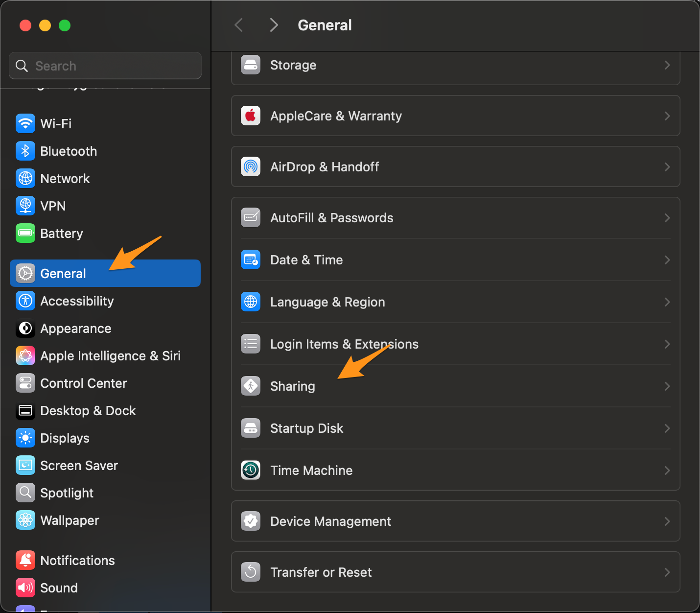Screen dimensions: 700x613
Task: Select the Battery icon in sidebar
Action: click(x=25, y=233)
